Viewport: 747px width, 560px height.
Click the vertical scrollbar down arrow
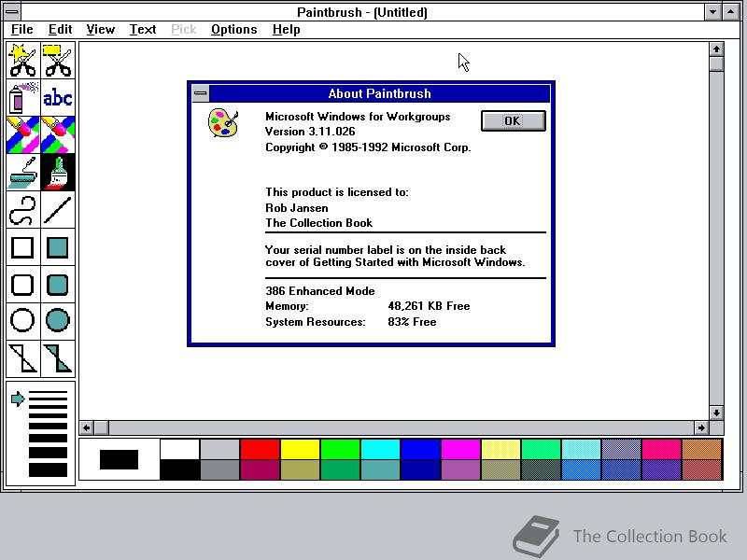(x=716, y=413)
